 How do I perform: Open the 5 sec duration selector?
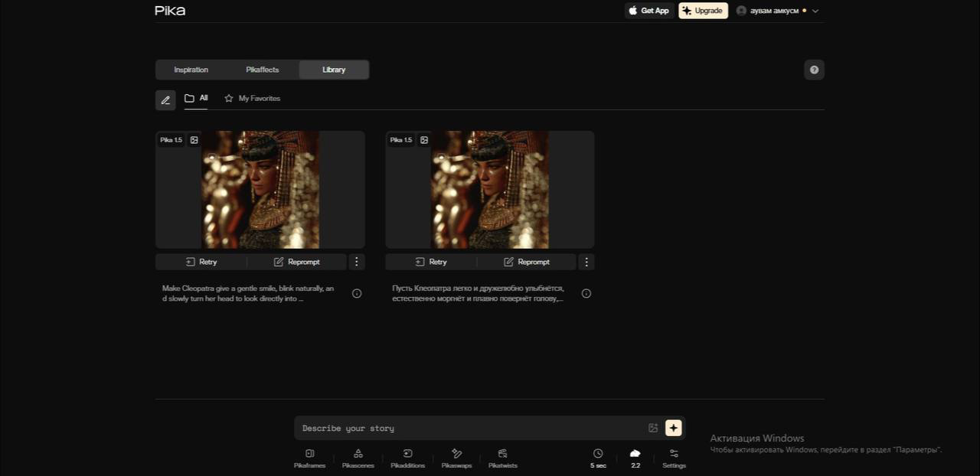[598, 459]
